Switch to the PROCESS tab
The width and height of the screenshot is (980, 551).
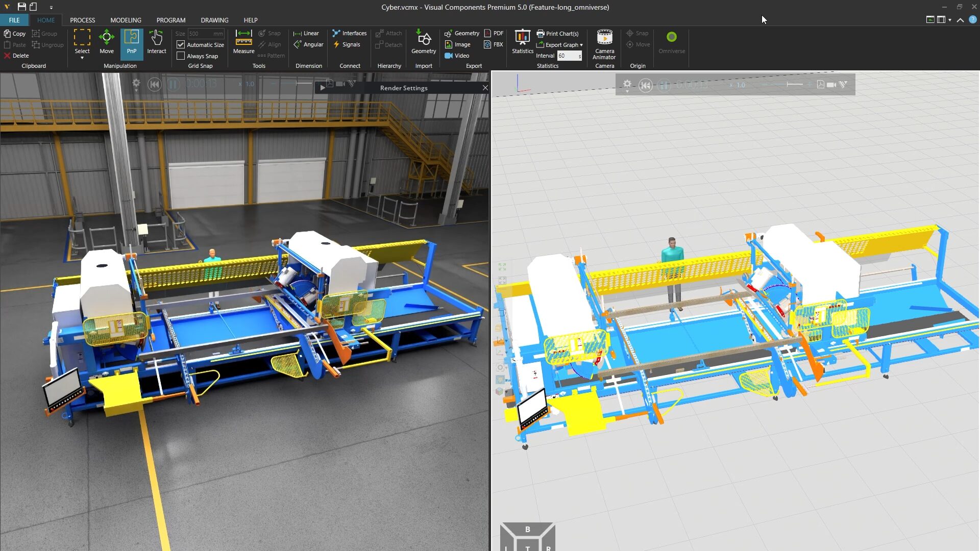pos(82,20)
